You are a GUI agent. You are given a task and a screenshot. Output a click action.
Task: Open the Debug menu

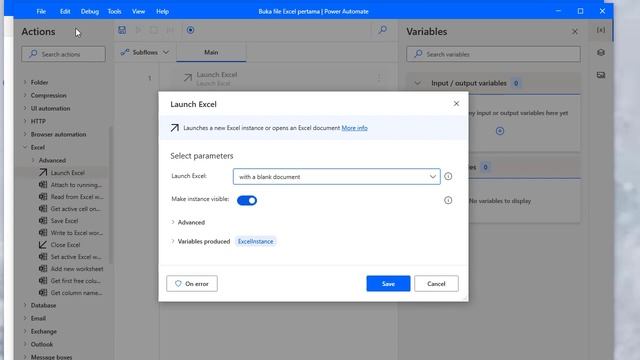tap(90, 11)
